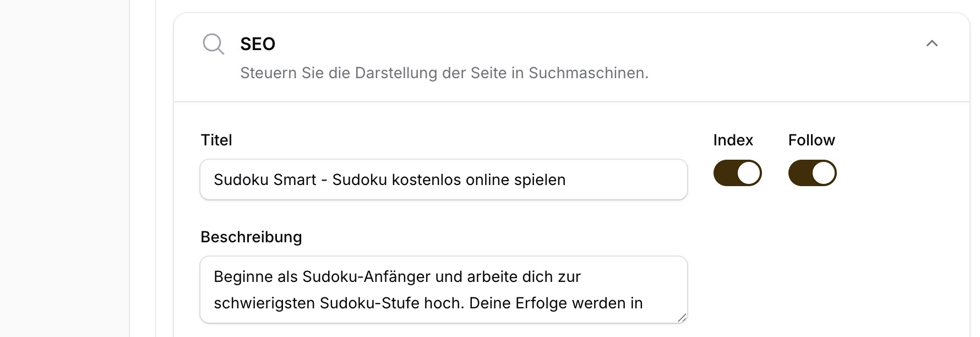Disable the Index toggle
980x337 pixels.
(738, 172)
